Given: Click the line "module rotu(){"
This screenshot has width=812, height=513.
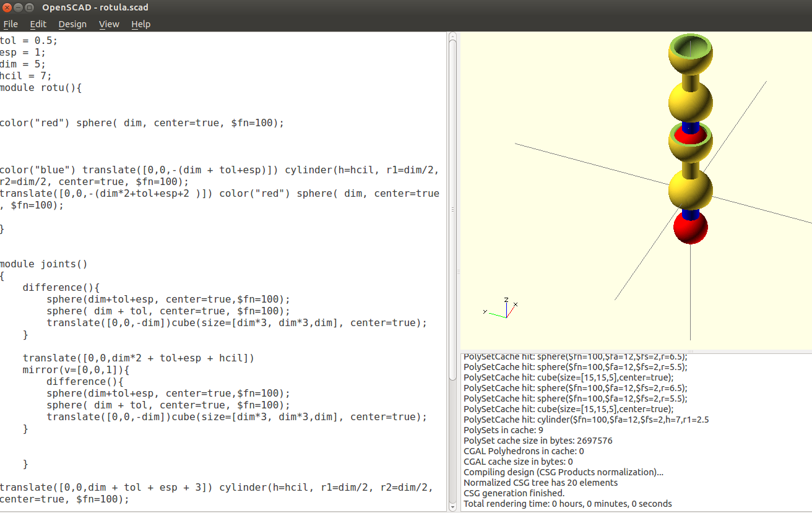Looking at the screenshot, I should pyautogui.click(x=41, y=88).
